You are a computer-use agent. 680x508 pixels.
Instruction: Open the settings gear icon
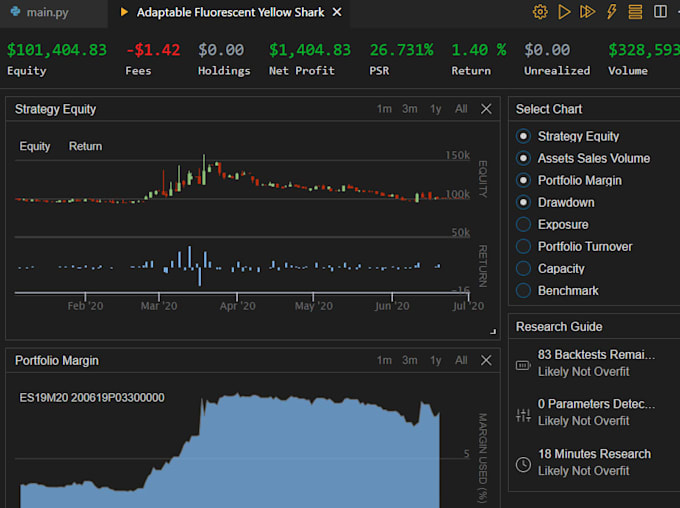540,12
